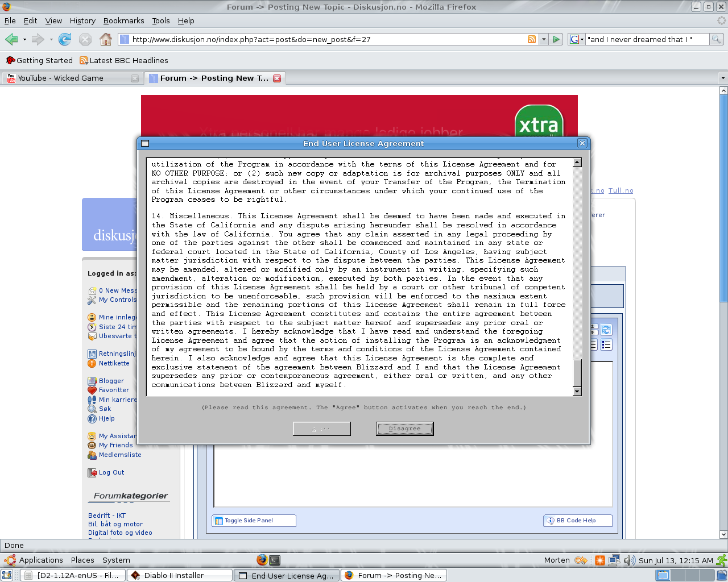Click the green Go arrow beside the address bar

pyautogui.click(x=557, y=39)
